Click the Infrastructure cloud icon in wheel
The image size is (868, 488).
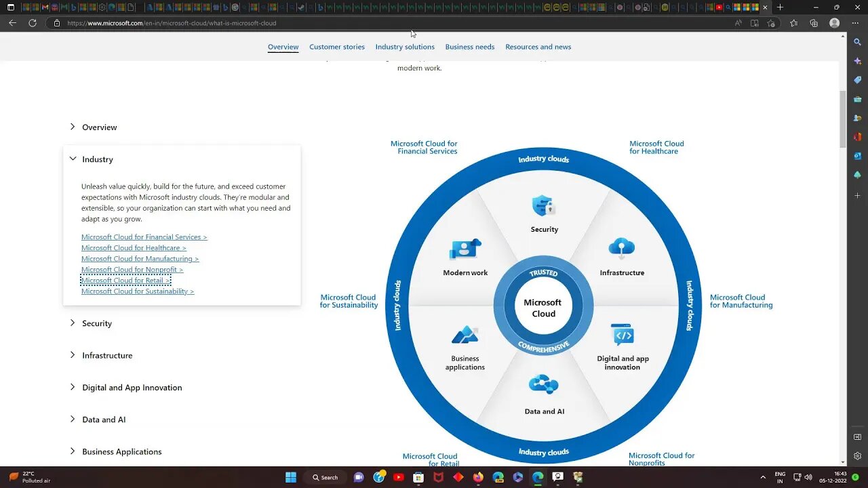pyautogui.click(x=622, y=249)
